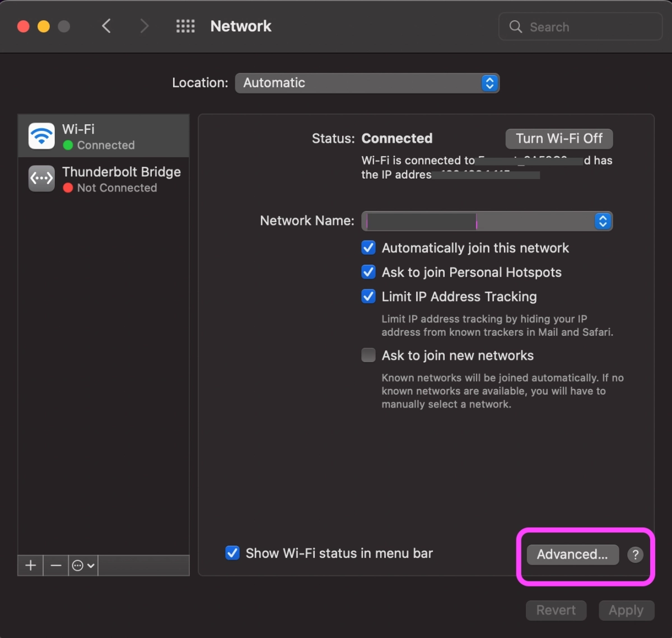672x638 pixels.
Task: Click the Show All grid icon in the toolbar
Action: click(185, 26)
